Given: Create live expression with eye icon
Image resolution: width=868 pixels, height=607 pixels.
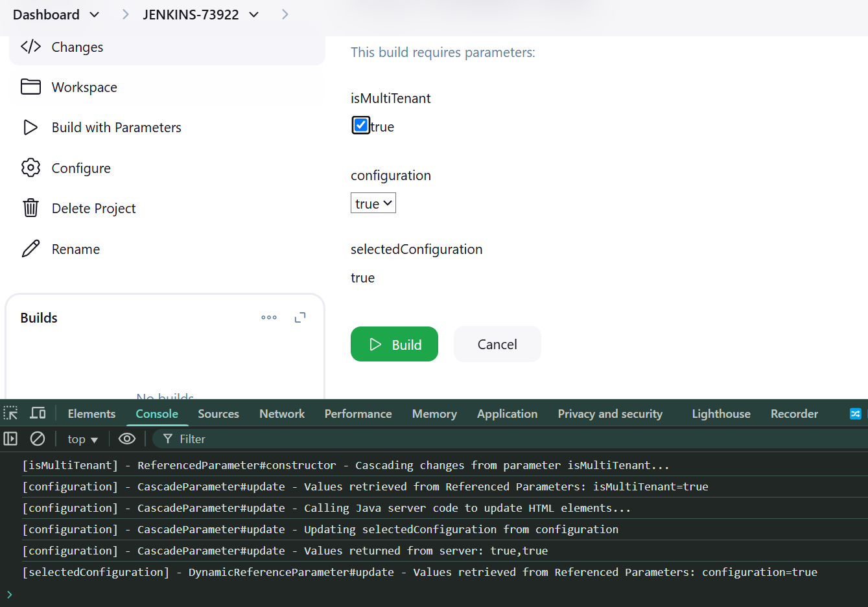Looking at the screenshot, I should point(127,439).
